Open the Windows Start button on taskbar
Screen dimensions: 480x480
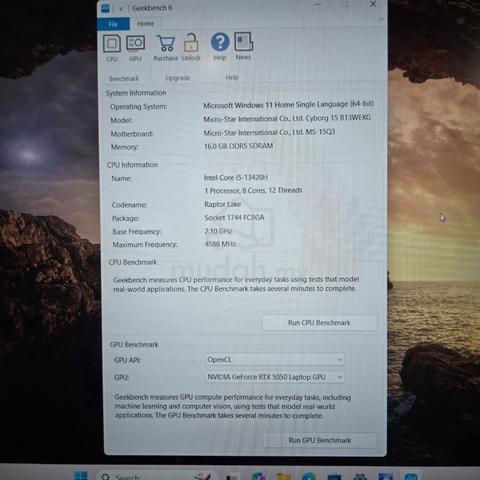(x=81, y=476)
